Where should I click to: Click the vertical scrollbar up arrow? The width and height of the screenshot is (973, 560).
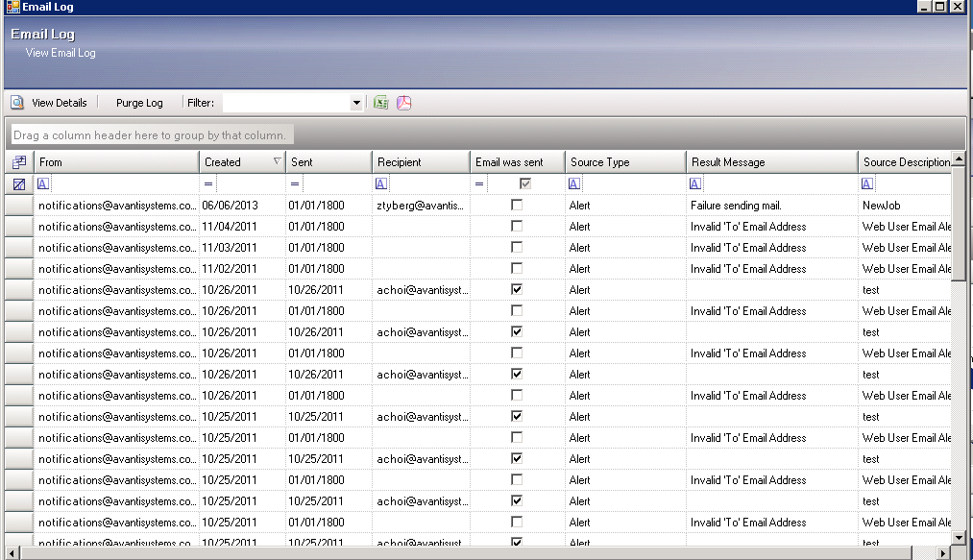tap(959, 158)
